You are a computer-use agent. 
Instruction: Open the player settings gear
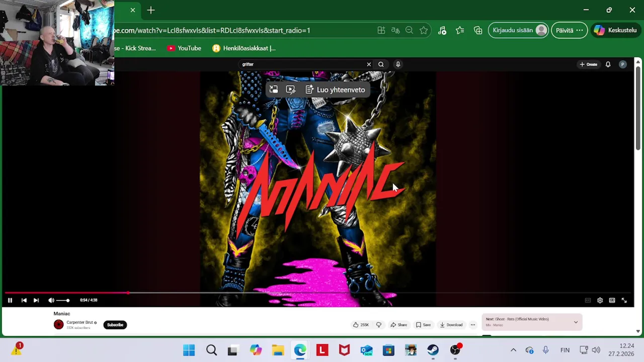(x=600, y=300)
